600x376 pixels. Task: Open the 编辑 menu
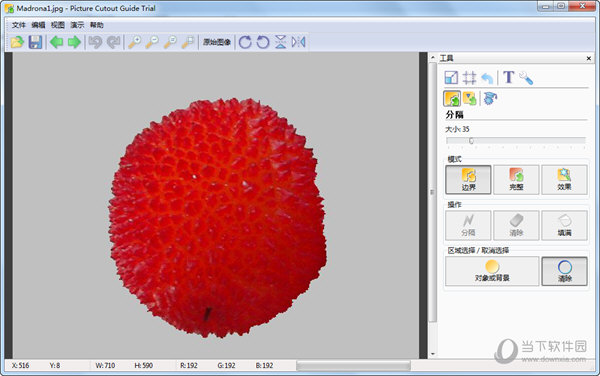click(38, 25)
